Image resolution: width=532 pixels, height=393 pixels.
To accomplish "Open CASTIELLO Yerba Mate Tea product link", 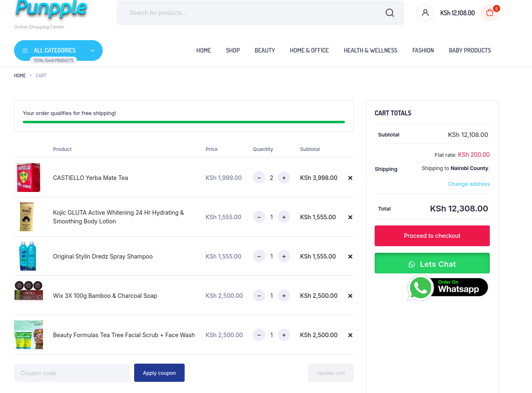I will coord(90,178).
